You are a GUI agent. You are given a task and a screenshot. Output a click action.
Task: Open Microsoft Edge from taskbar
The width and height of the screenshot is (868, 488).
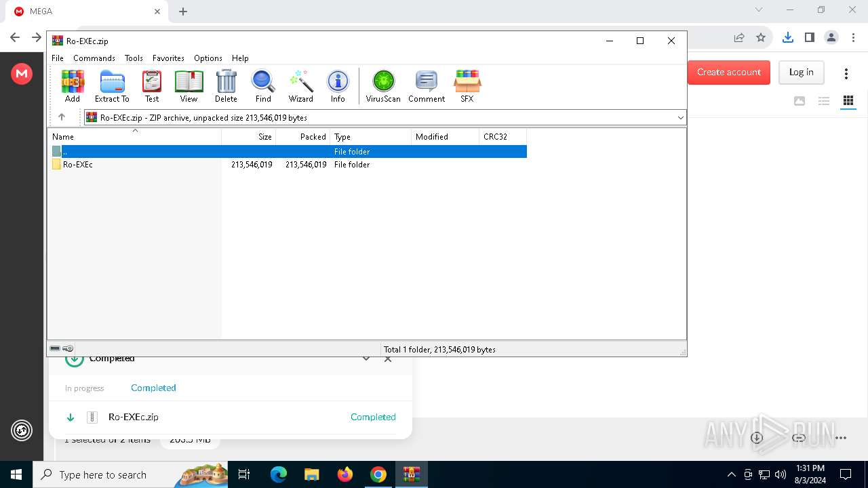pyautogui.click(x=279, y=474)
